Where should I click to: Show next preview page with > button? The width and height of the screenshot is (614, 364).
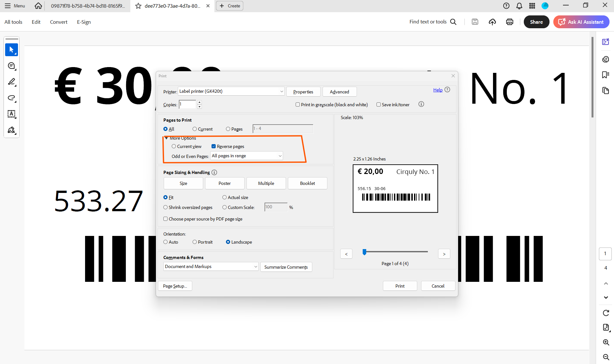[444, 254]
